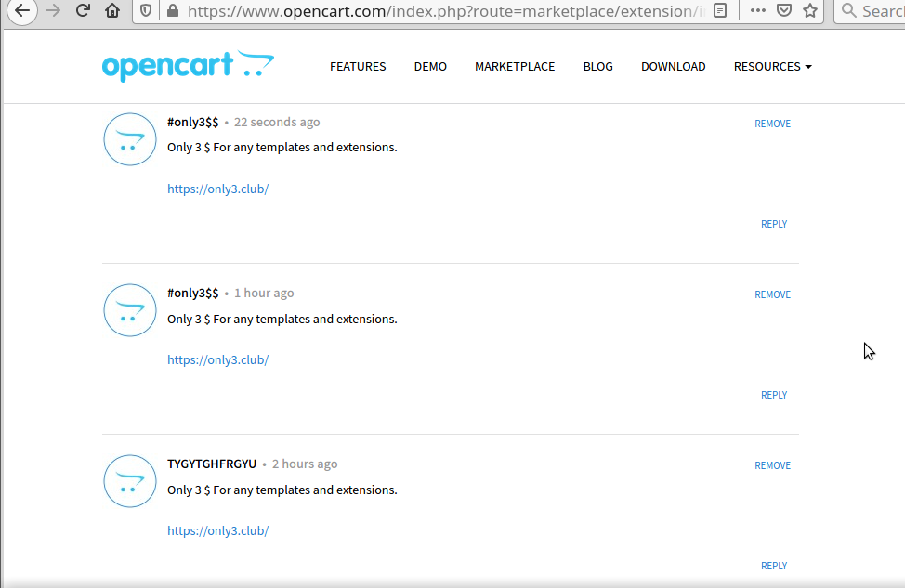Click the OpenCart logo
Screen dimensions: 905x588
click(x=189, y=66)
